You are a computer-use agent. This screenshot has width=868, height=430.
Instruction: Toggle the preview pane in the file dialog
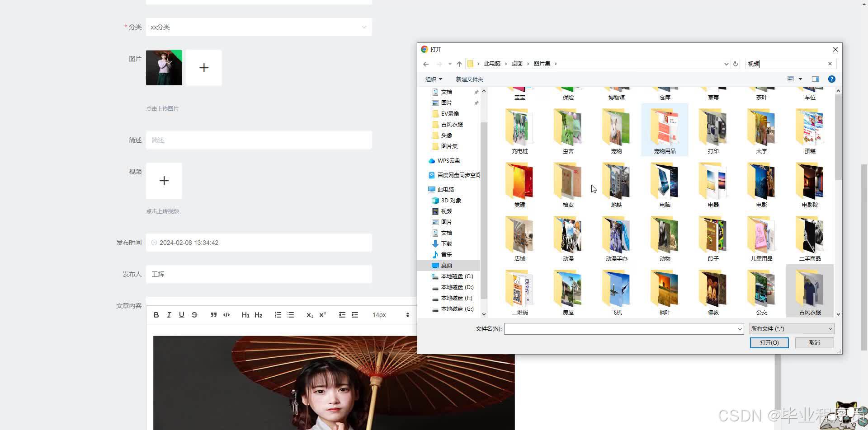(816, 79)
